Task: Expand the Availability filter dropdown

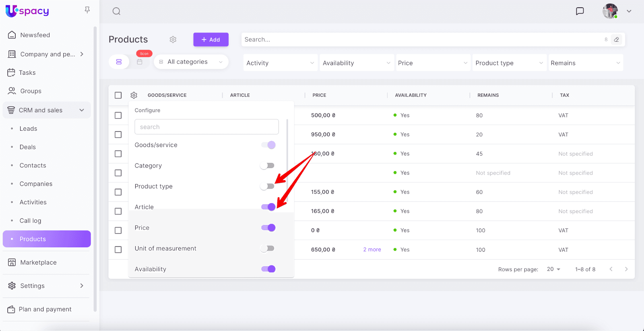Action: pos(356,63)
